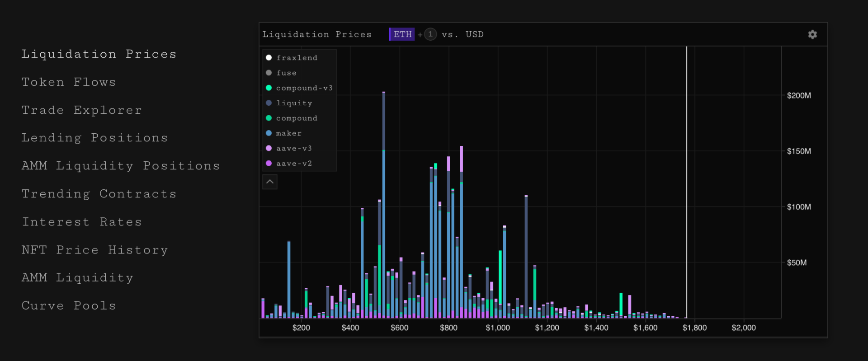
Task: Go to Interest Rates page
Action: point(82,222)
